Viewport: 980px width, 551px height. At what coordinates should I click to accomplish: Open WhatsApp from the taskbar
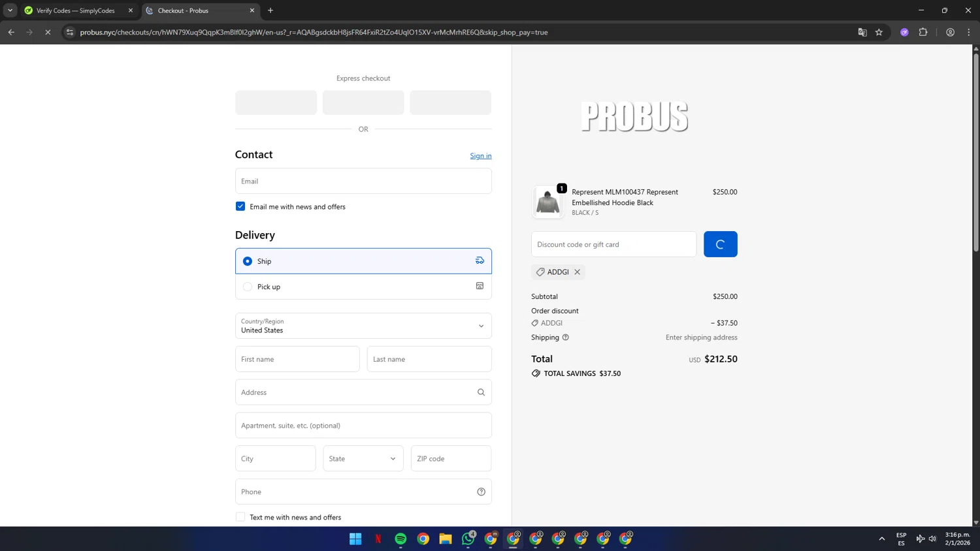pos(468,539)
